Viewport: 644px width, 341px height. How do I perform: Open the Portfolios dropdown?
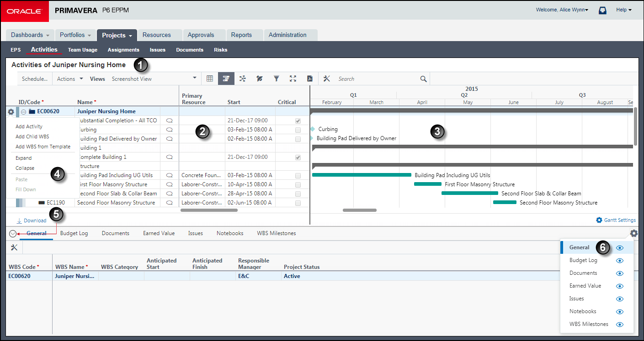click(75, 35)
